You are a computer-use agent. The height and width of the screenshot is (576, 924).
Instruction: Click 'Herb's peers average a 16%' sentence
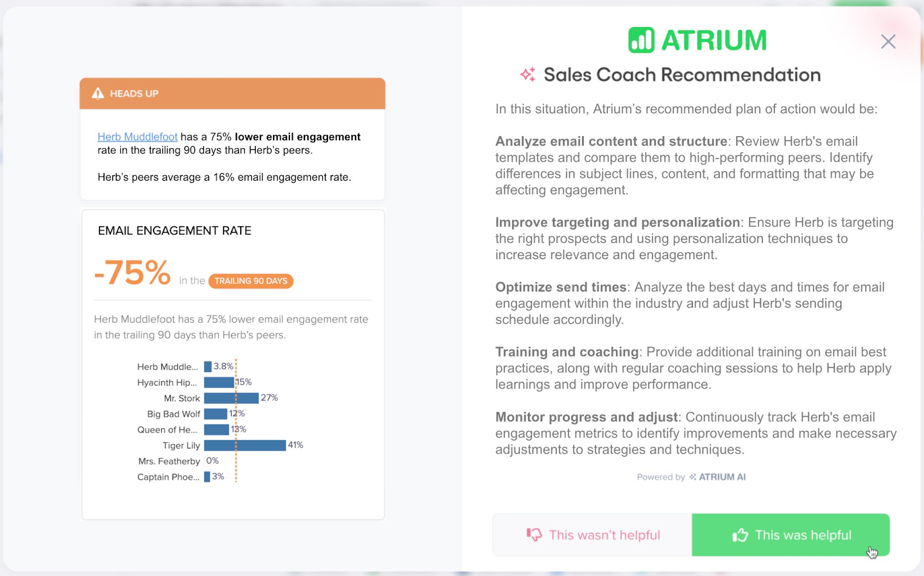[x=224, y=177]
